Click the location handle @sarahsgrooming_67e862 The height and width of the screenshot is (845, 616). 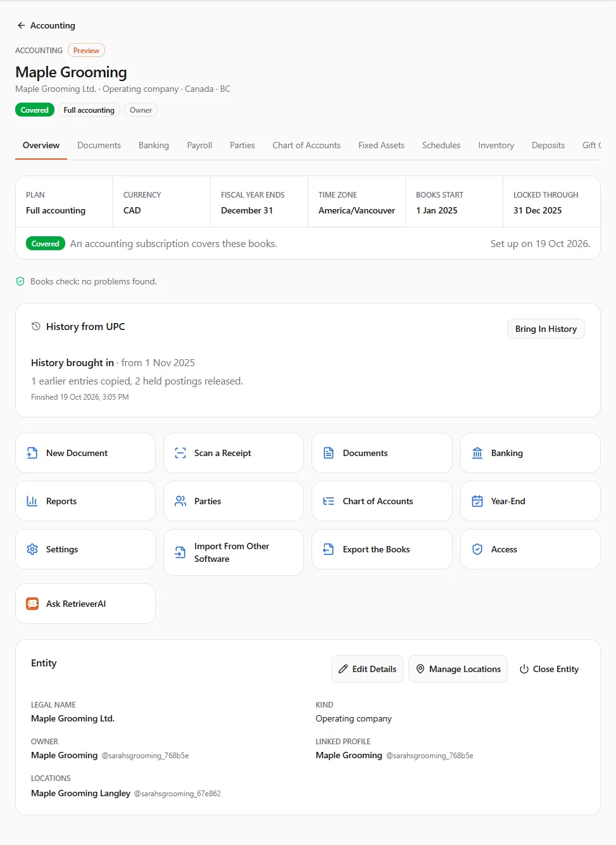[177, 794]
